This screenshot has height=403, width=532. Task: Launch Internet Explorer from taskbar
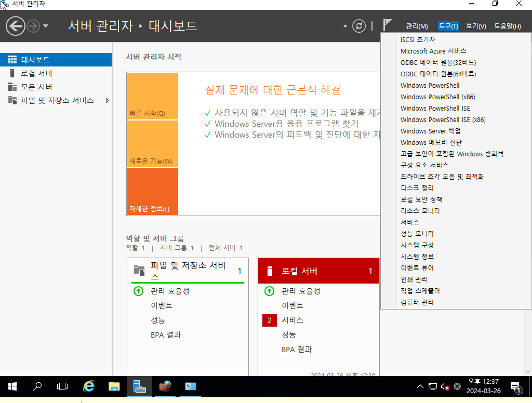89,386
